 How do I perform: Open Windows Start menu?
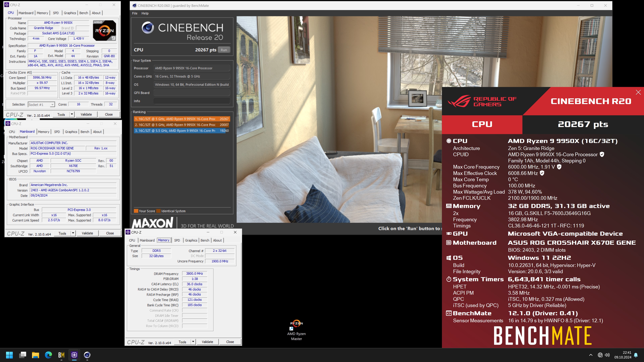[x=9, y=355]
